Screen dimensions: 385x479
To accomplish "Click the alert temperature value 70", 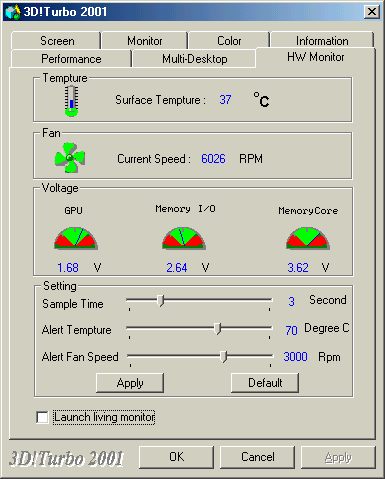I will [x=291, y=330].
